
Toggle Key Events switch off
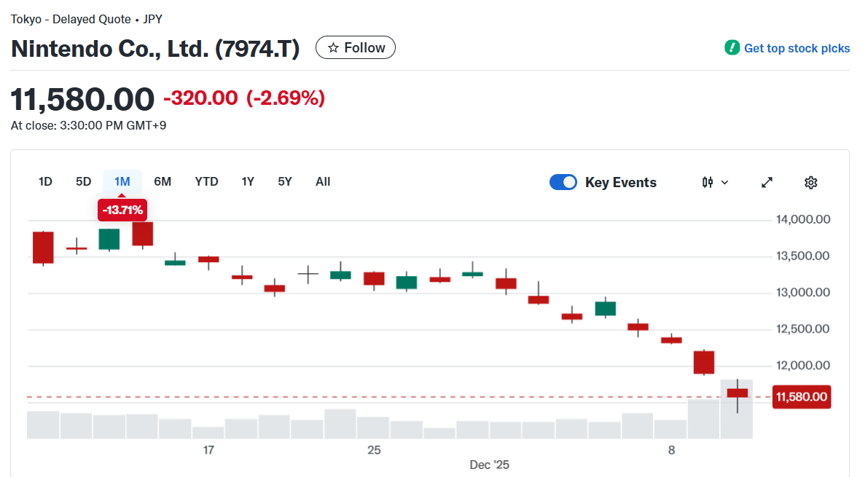point(563,182)
